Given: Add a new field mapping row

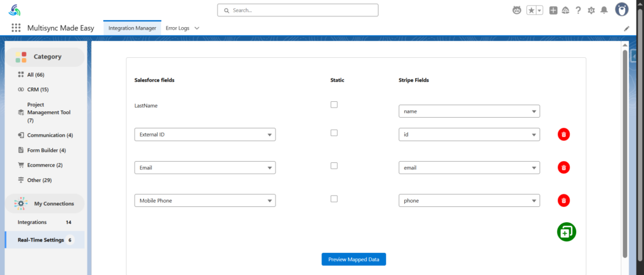Looking at the screenshot, I should pyautogui.click(x=567, y=232).
